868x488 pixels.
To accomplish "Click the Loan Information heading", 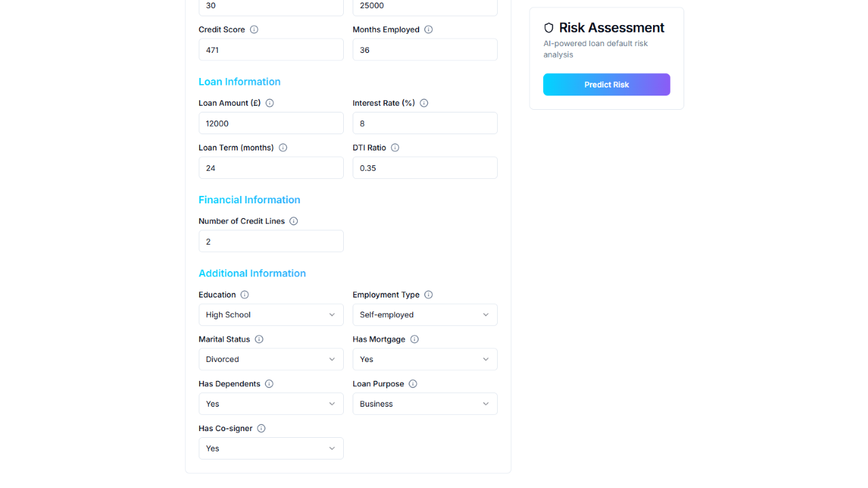I will pos(239,82).
